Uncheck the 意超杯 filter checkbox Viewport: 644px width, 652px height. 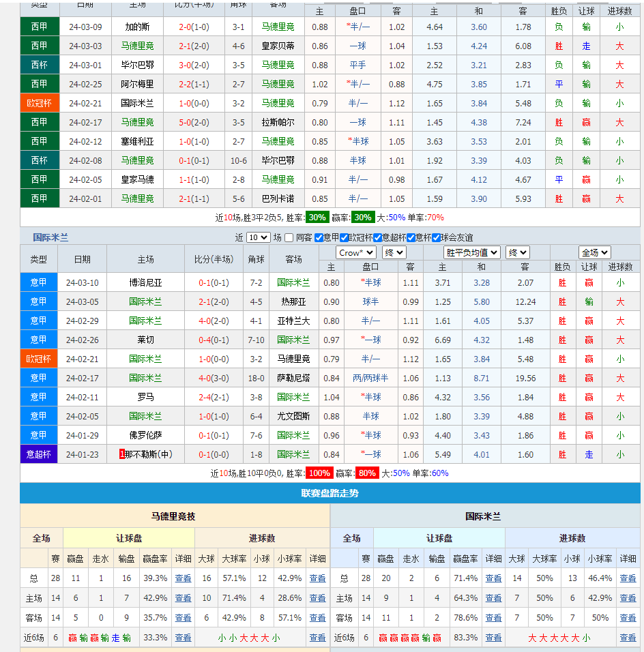click(378, 238)
